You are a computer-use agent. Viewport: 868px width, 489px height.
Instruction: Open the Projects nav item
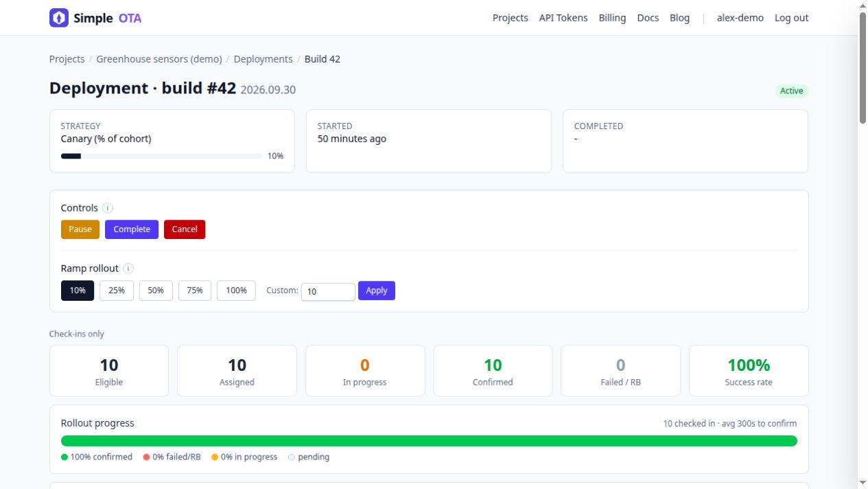tap(511, 18)
